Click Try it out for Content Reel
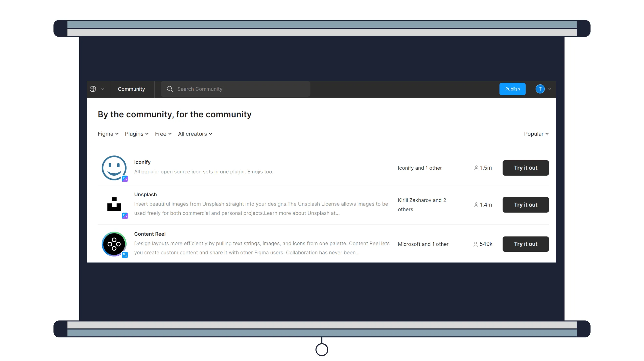644x361 pixels. point(526,244)
